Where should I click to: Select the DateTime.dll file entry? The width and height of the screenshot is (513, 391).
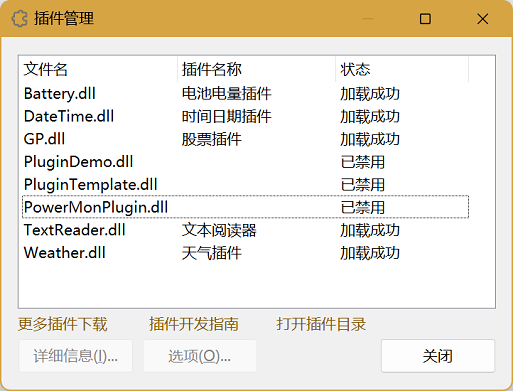click(x=69, y=116)
